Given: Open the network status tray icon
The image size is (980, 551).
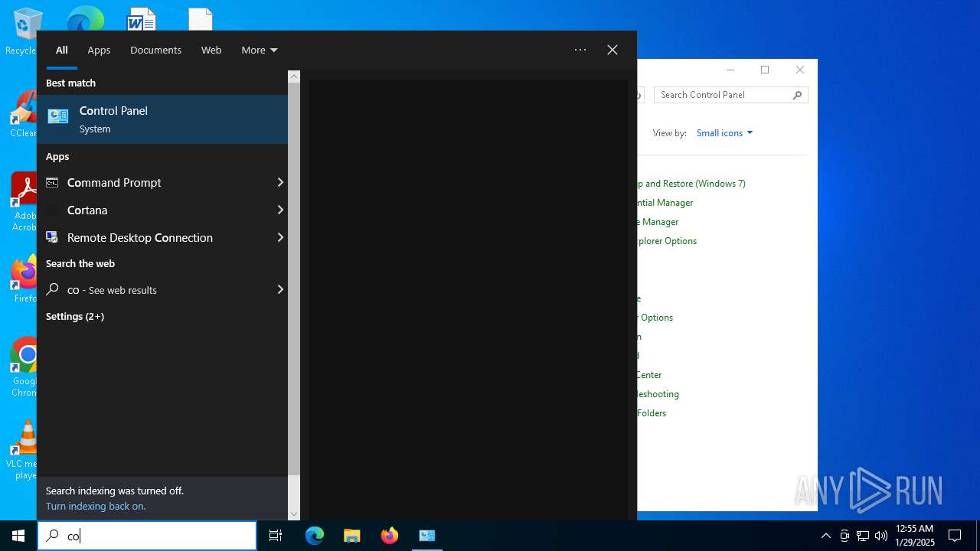Looking at the screenshot, I should tap(863, 536).
